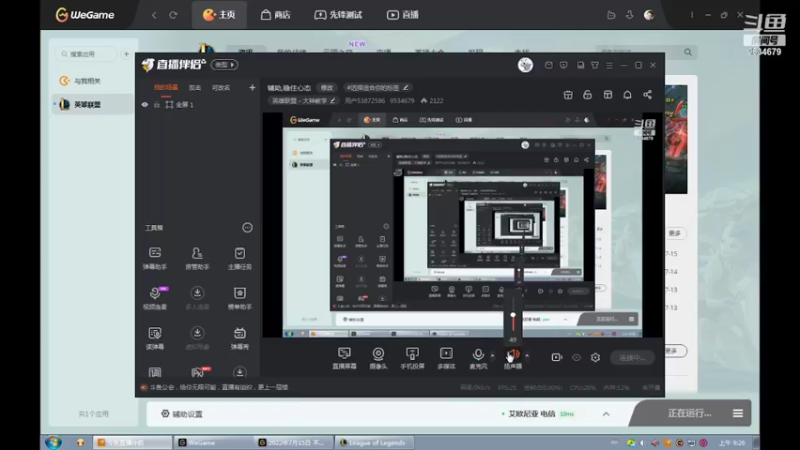Image resolution: width=800 pixels, height=450 pixels.
Task: Open the 榜单助手 ranking assistant tool
Action: click(239, 297)
